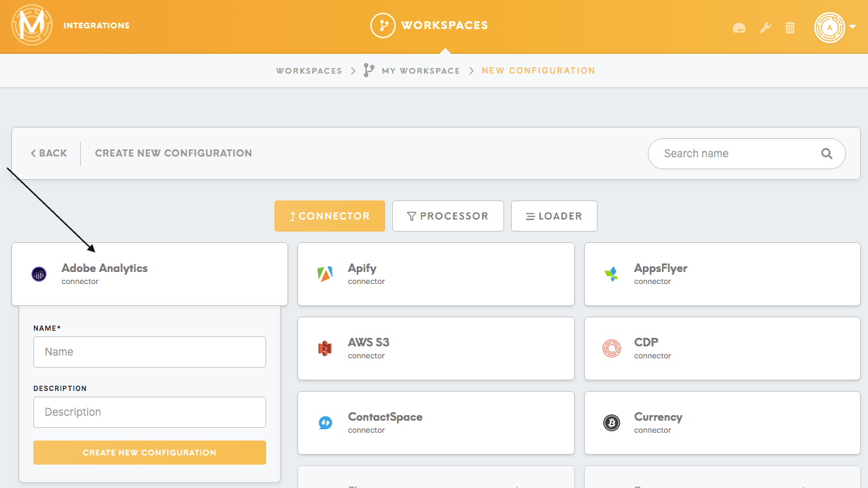Focus the Name input field
The image size is (868, 488).
coord(149,352)
